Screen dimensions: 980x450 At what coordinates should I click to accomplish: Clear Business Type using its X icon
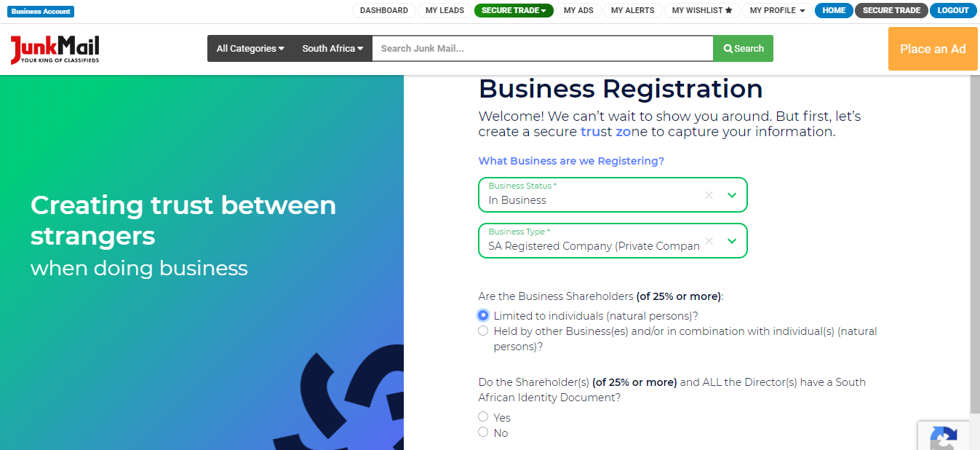[708, 240]
